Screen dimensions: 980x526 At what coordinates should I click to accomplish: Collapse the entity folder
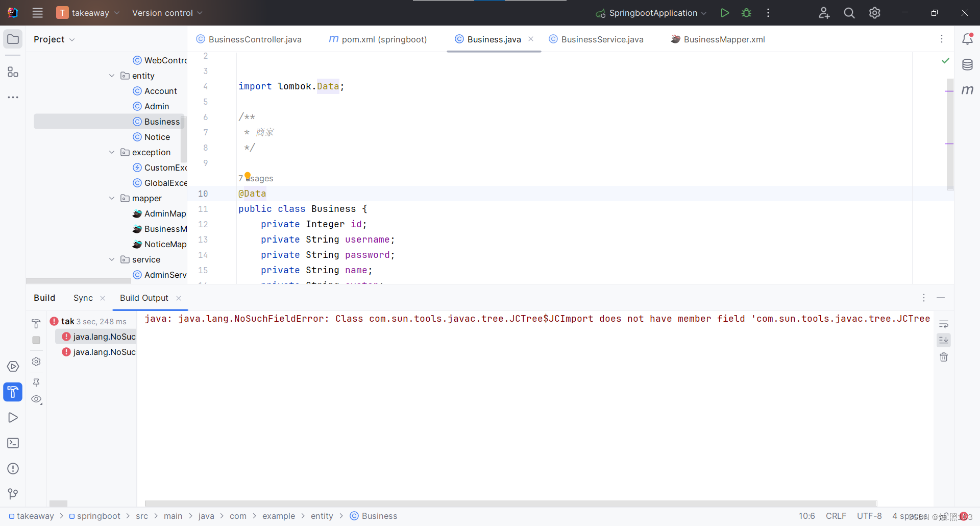click(112, 76)
